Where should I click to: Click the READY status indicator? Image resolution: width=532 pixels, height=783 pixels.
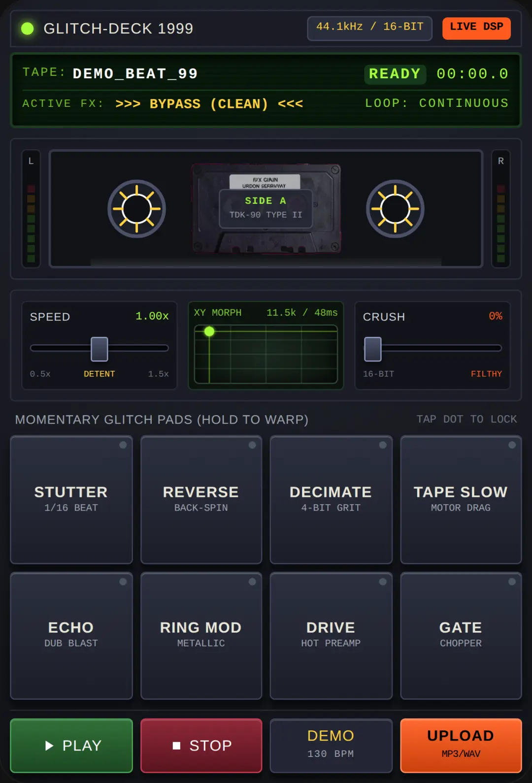(x=395, y=74)
